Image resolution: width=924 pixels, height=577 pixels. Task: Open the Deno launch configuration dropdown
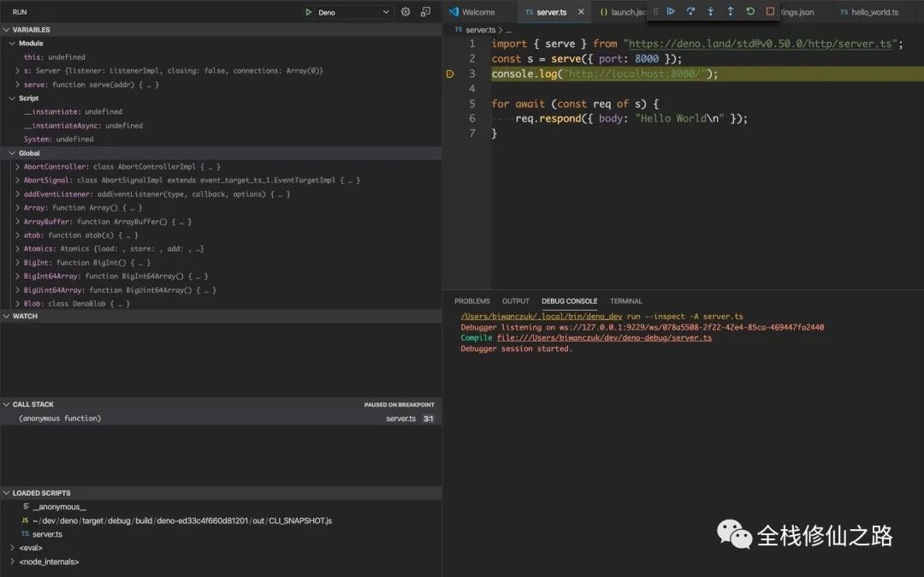pos(353,12)
